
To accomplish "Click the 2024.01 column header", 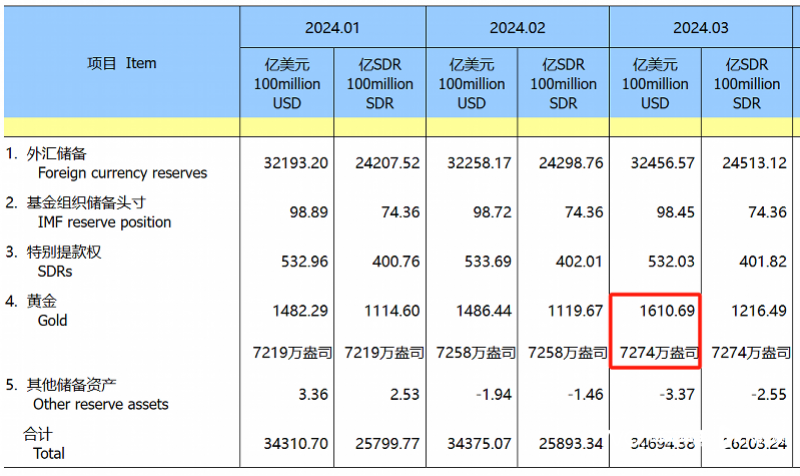I will tap(332, 28).
